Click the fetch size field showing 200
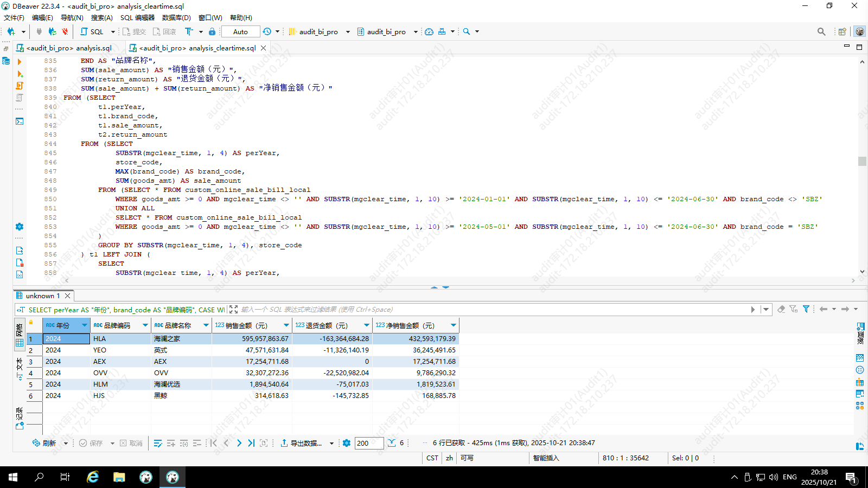The image size is (868, 488). click(369, 443)
